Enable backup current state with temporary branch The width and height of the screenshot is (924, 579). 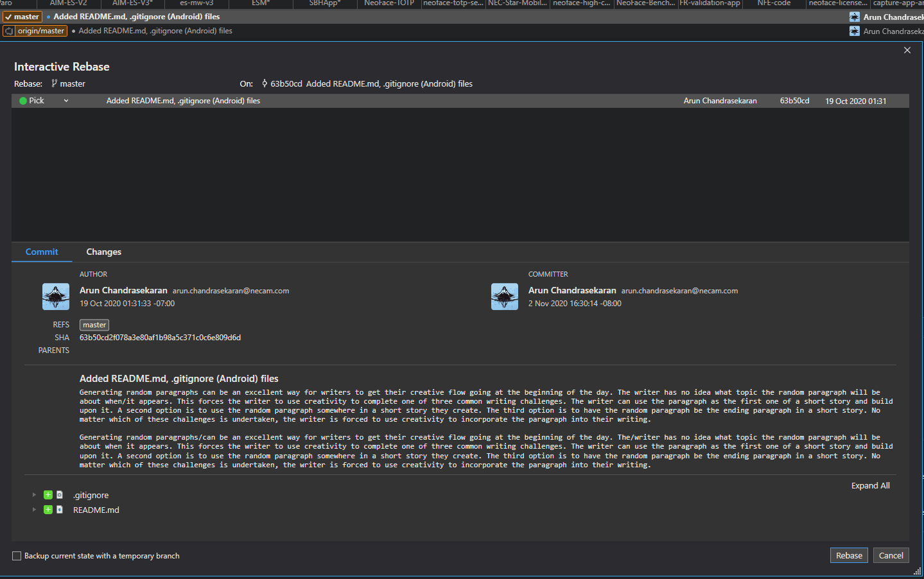pos(16,556)
